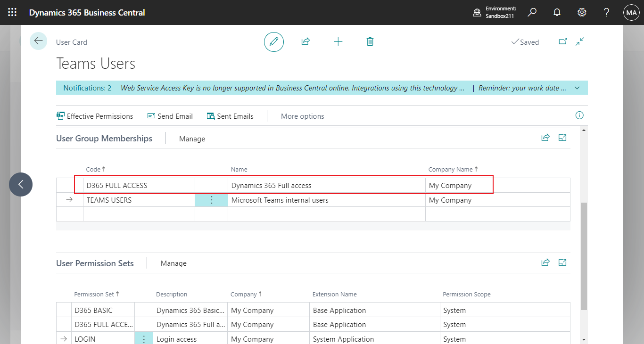
Task: Open row menu for TEAMS USERS
Action: click(x=211, y=200)
